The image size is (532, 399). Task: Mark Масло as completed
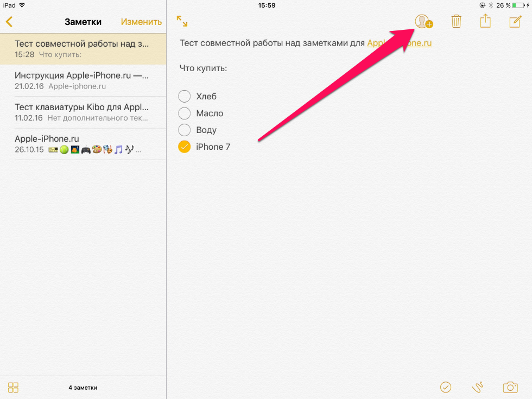[x=185, y=113]
